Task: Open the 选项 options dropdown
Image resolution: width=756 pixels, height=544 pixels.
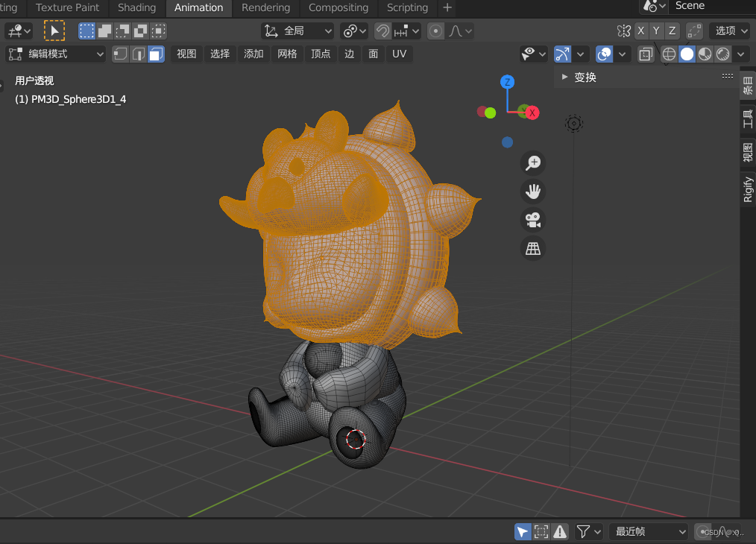Action: coord(731,31)
